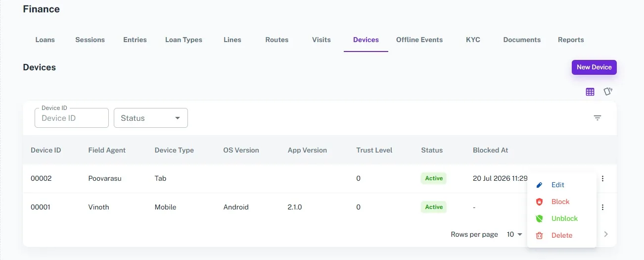The width and height of the screenshot is (644, 260).
Task: Click the Trust Level column header
Action: tap(374, 150)
